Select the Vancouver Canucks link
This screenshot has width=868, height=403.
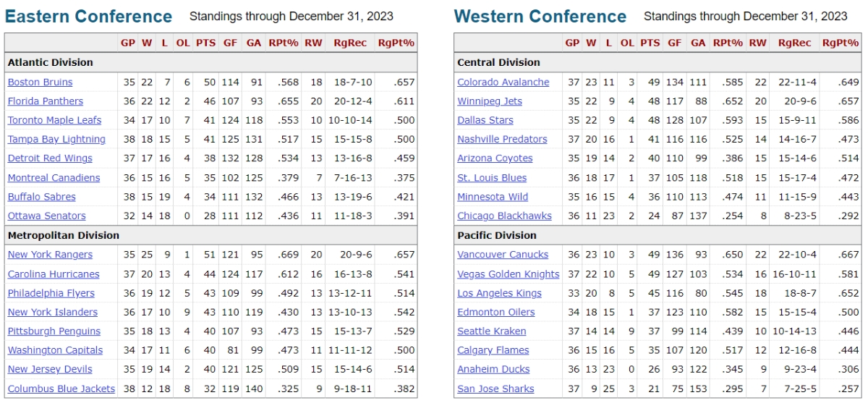point(502,255)
